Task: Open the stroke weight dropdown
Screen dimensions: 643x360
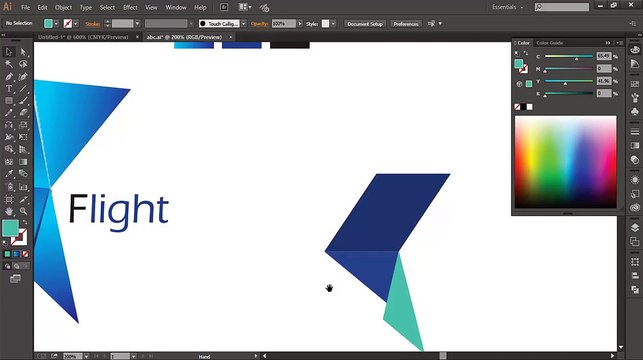Action: pos(137,24)
